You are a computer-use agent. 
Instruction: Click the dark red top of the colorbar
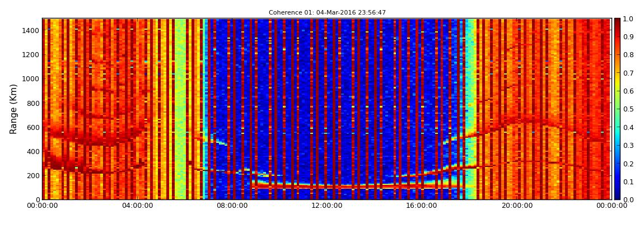pyautogui.click(x=618, y=22)
